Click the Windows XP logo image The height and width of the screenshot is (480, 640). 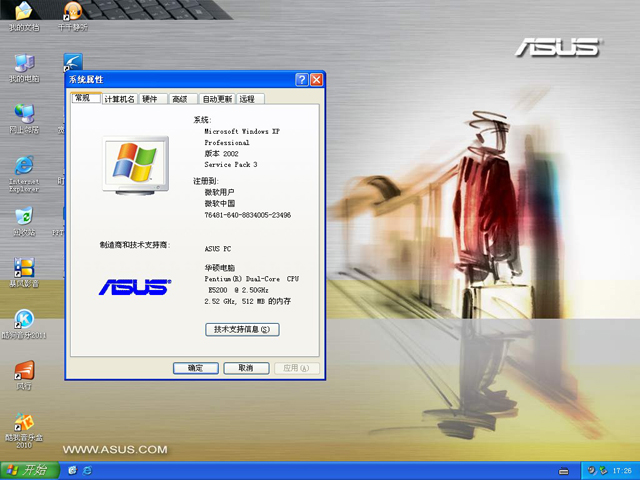(x=136, y=165)
